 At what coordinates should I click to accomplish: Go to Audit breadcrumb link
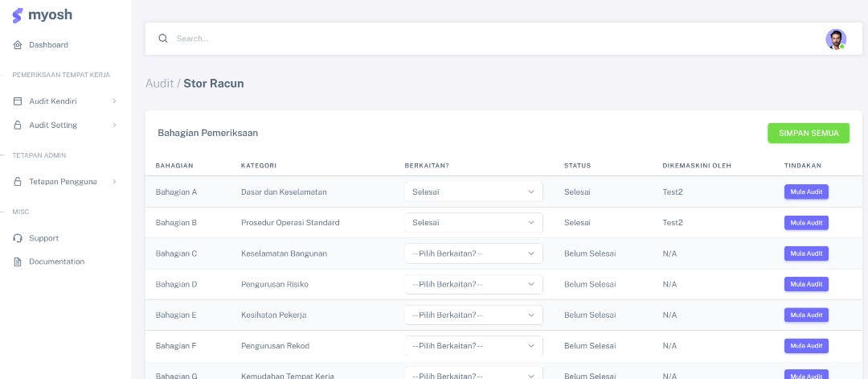click(159, 84)
